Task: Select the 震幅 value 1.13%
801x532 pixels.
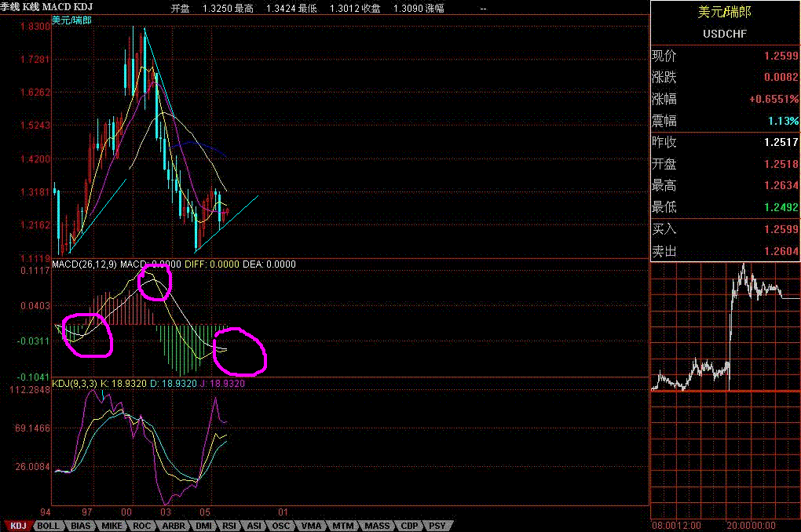Action: [783, 121]
